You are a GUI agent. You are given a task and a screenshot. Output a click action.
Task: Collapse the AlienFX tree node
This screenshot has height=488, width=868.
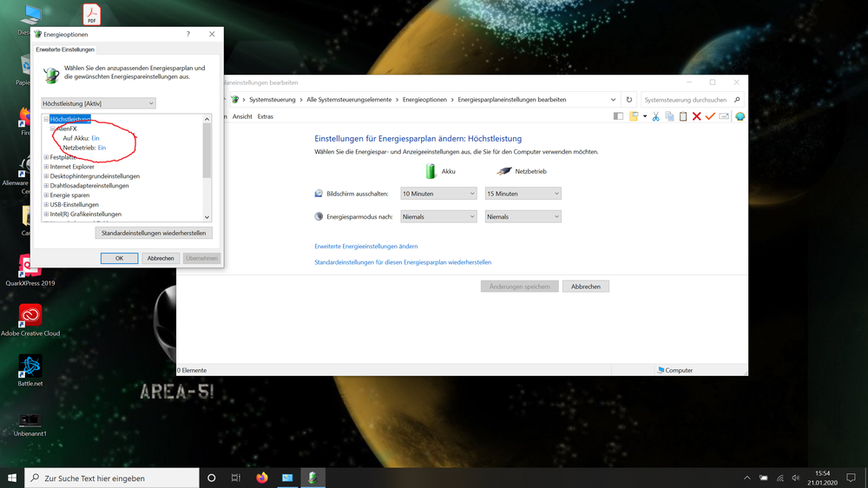click(53, 129)
